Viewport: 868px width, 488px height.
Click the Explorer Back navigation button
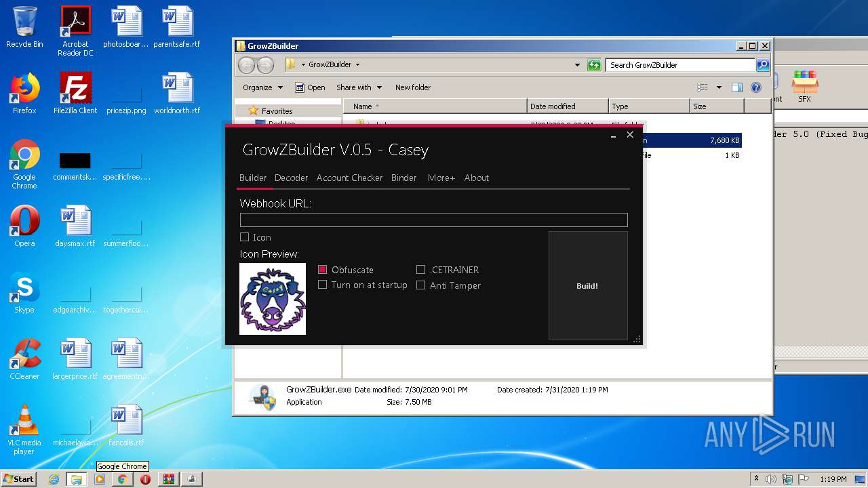[246, 65]
